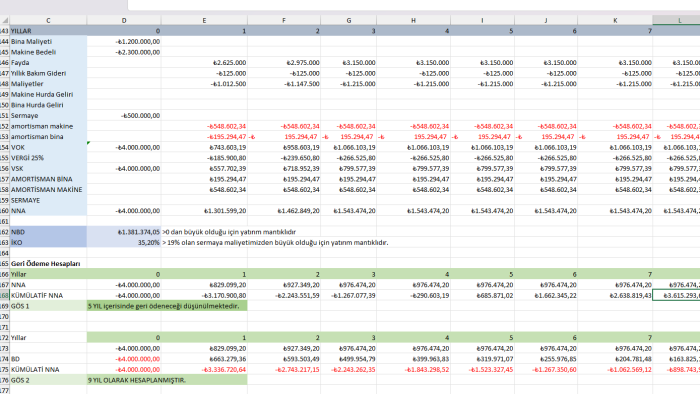Select the 'İKO' label cell
The height and width of the screenshot is (394, 700).
coord(48,243)
